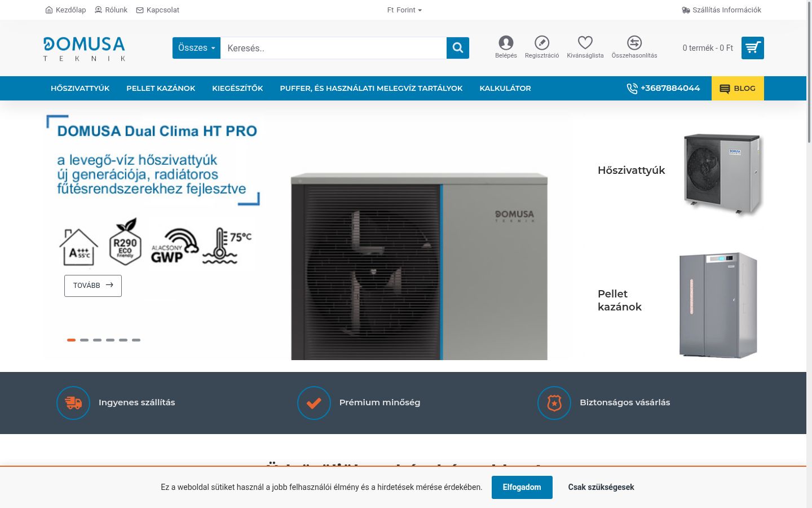This screenshot has width=812, height=508.
Task: Open the Kezdőlap home link
Action: 65,10
